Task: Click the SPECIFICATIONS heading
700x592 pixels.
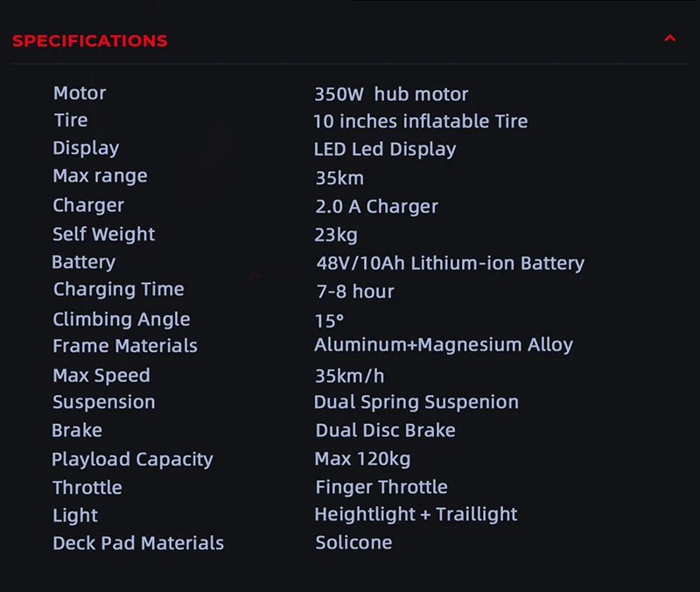Action: click(x=90, y=40)
